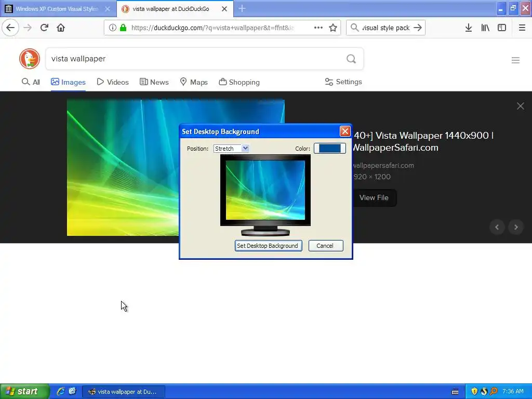Viewport: 532px width, 399px height.
Task: Toggle the sidebar view icon
Action: (502, 28)
